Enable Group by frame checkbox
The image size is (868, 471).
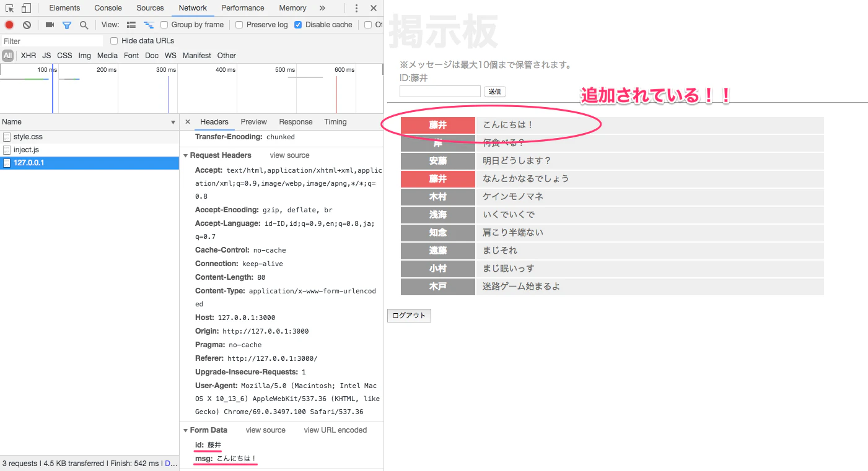tap(164, 25)
